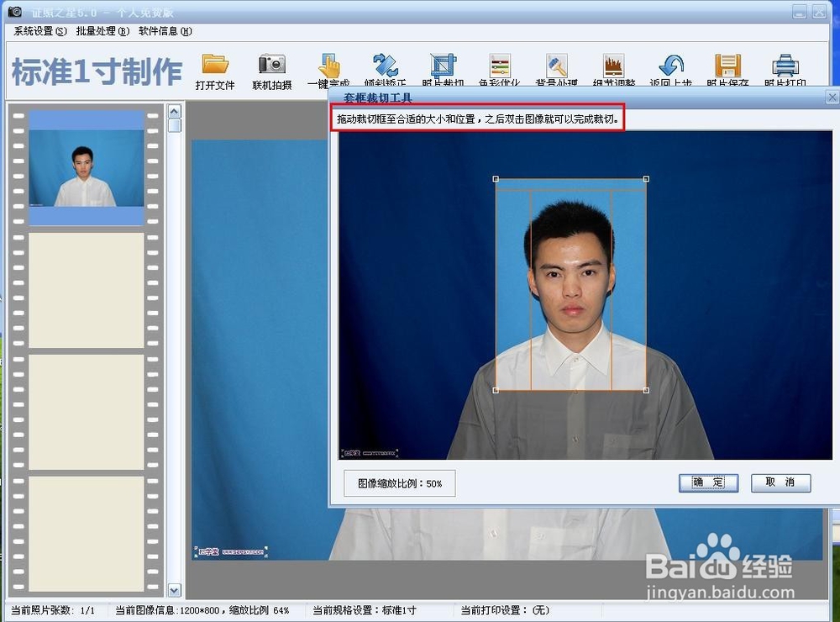
Task: Click top-right crop frame handle
Action: pos(646,179)
